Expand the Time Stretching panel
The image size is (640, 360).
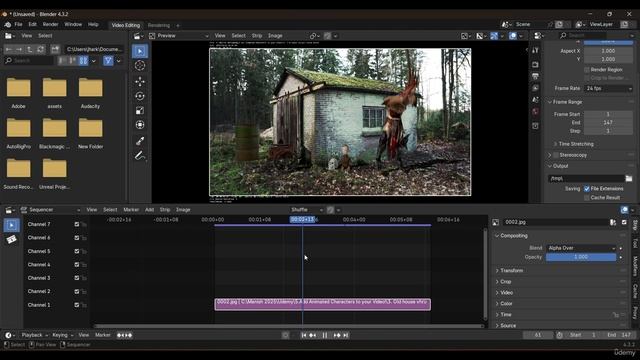(576, 144)
